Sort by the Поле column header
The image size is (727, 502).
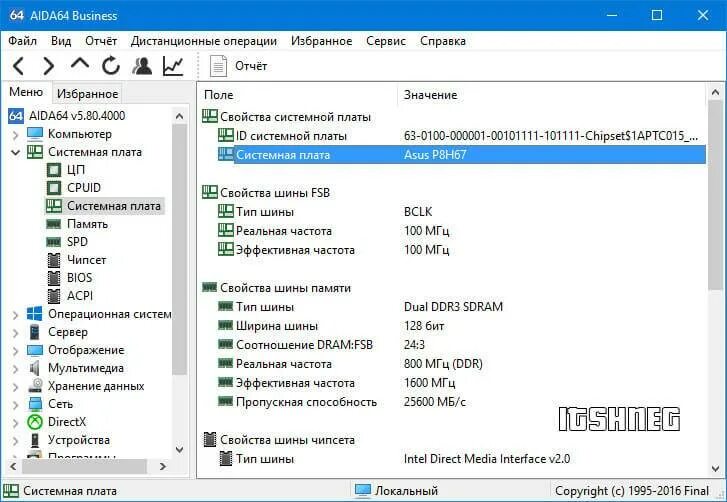pos(298,95)
